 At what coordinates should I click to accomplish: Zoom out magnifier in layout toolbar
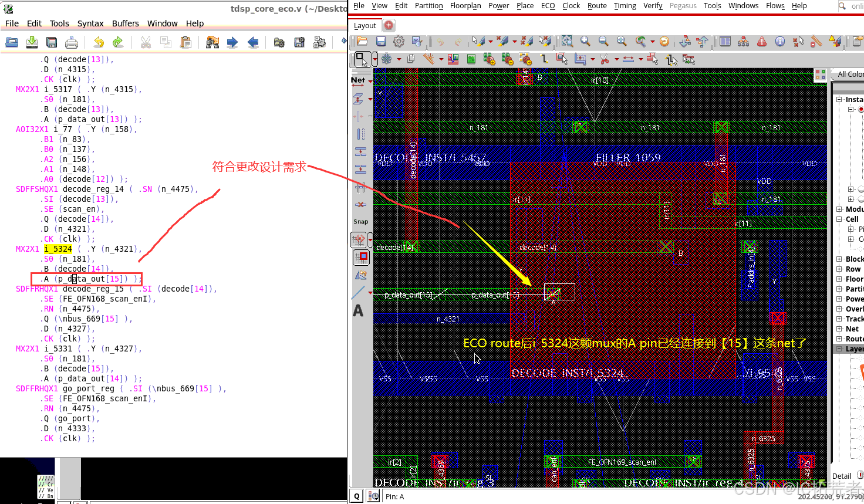click(x=603, y=41)
